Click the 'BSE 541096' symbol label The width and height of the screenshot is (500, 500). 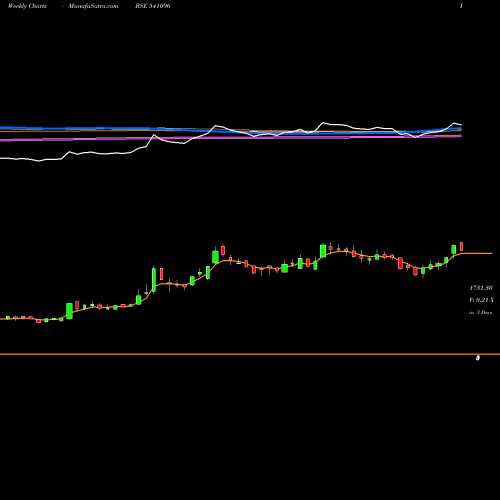tap(153, 6)
